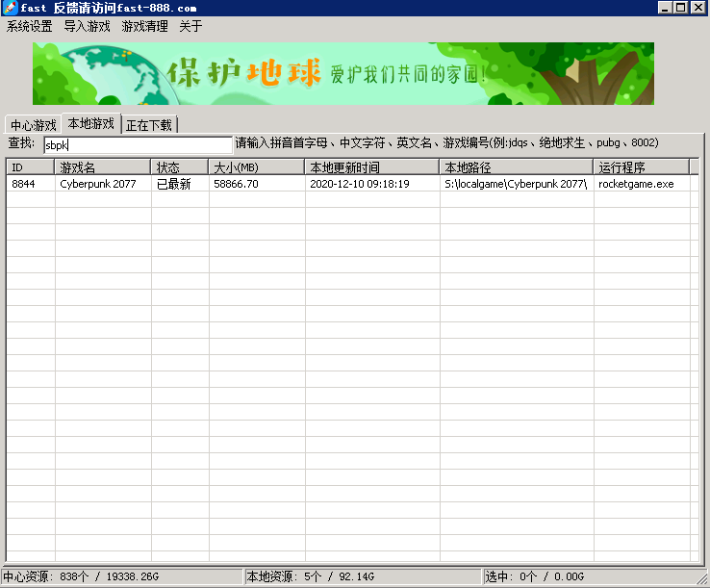Click the search box containing sbpk
710x588 pixels.
pyautogui.click(x=139, y=145)
